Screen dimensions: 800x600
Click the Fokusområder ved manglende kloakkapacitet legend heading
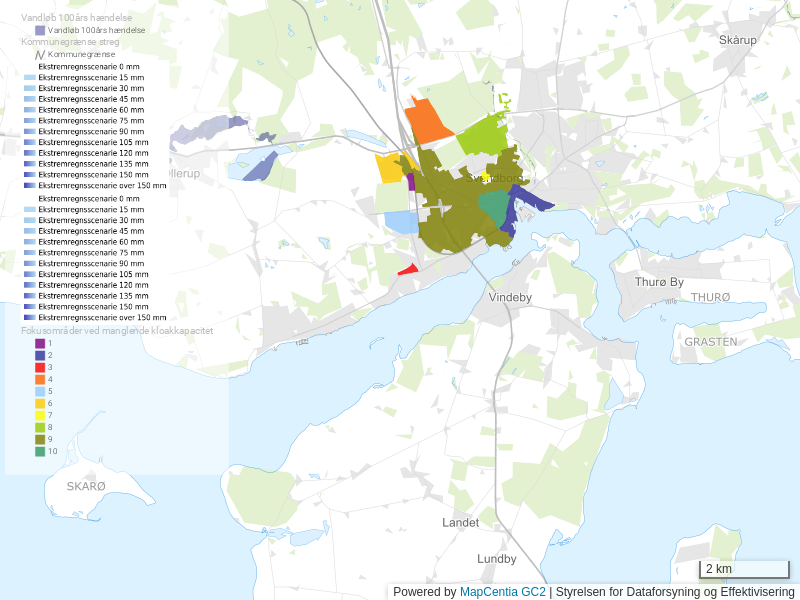click(x=117, y=330)
